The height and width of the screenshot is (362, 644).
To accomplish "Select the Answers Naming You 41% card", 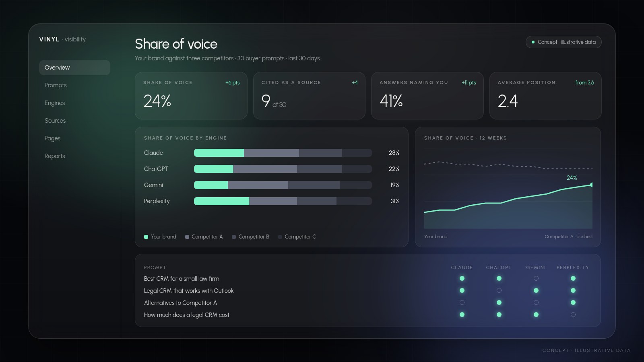I will [x=427, y=96].
